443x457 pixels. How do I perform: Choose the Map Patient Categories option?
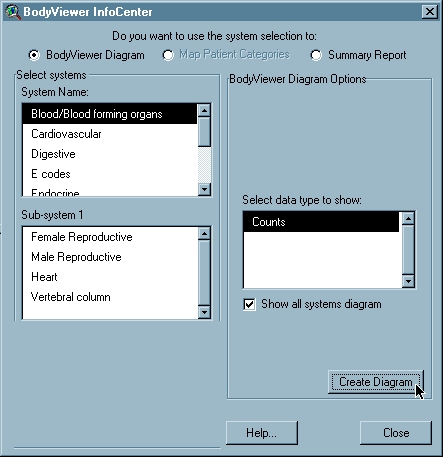click(168, 55)
